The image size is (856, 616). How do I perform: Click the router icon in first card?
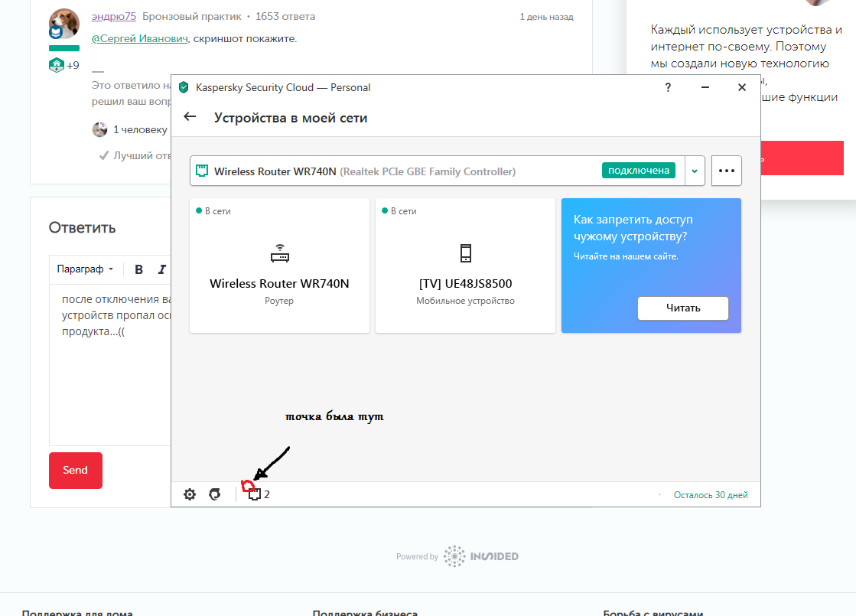click(x=279, y=253)
